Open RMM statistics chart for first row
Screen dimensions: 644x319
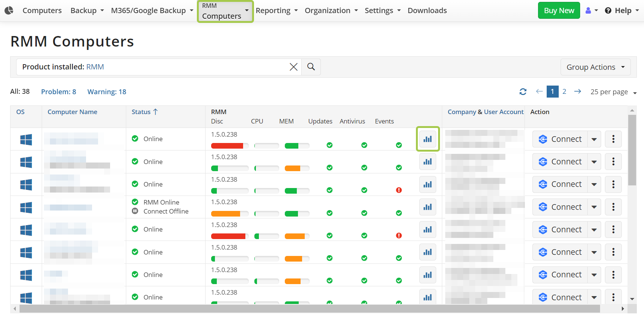click(428, 139)
